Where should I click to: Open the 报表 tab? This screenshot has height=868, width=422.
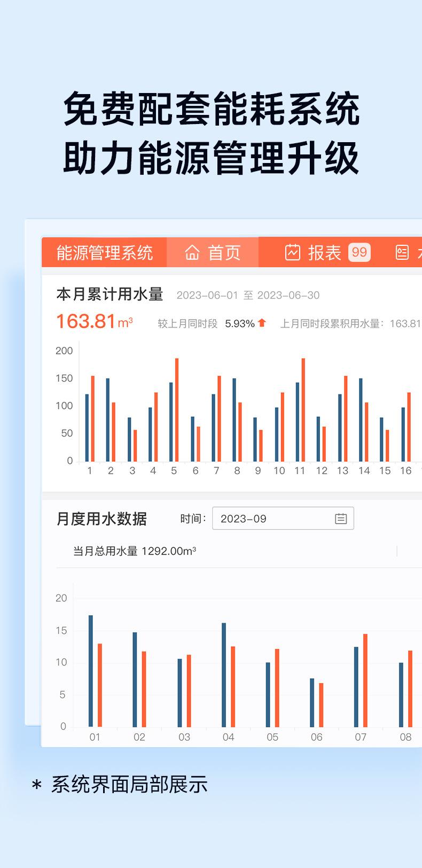pyautogui.click(x=324, y=252)
